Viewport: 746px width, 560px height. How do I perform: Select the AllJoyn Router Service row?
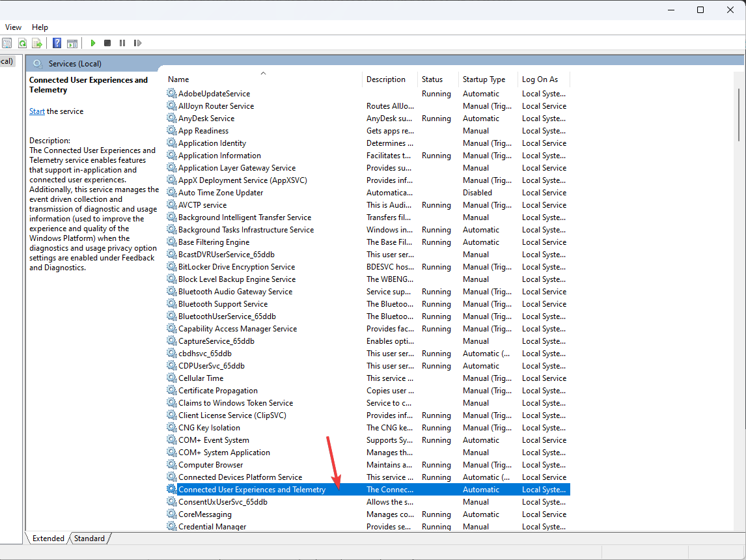point(368,106)
